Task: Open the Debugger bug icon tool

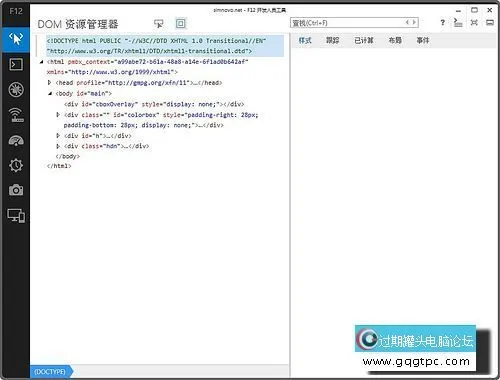Action: click(x=16, y=90)
